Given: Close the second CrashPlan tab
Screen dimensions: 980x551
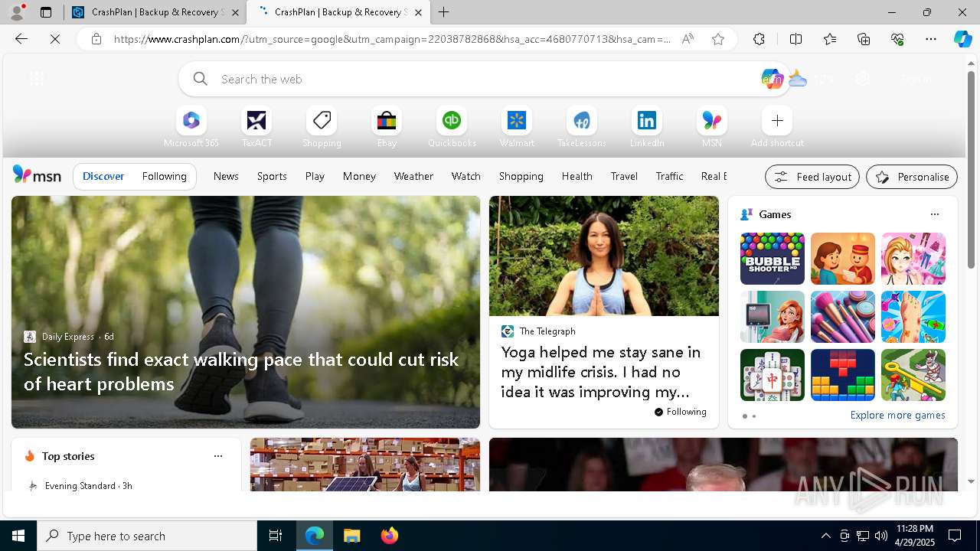Looking at the screenshot, I should point(418,12).
